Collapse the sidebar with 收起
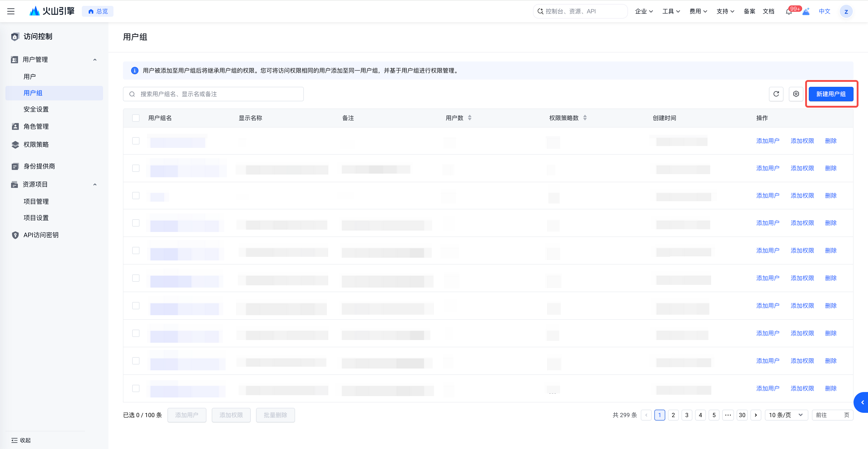The height and width of the screenshot is (449, 868). pyautogui.click(x=21, y=440)
